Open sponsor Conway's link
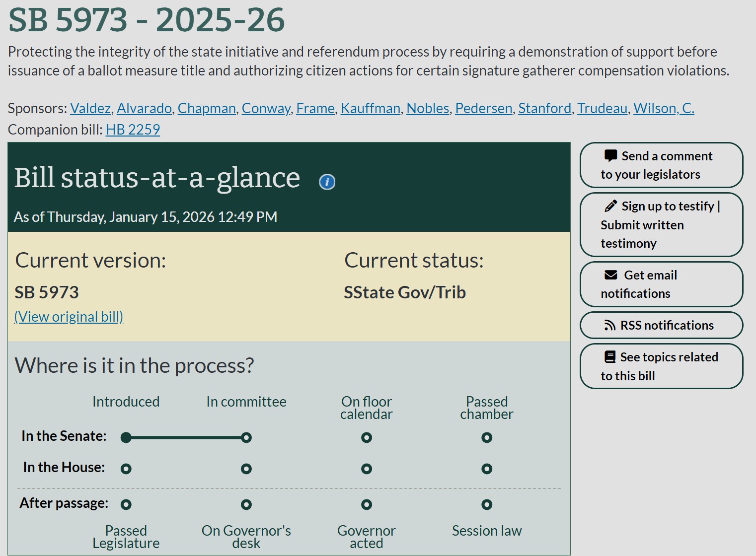This screenshot has height=556, width=756. pyautogui.click(x=266, y=108)
